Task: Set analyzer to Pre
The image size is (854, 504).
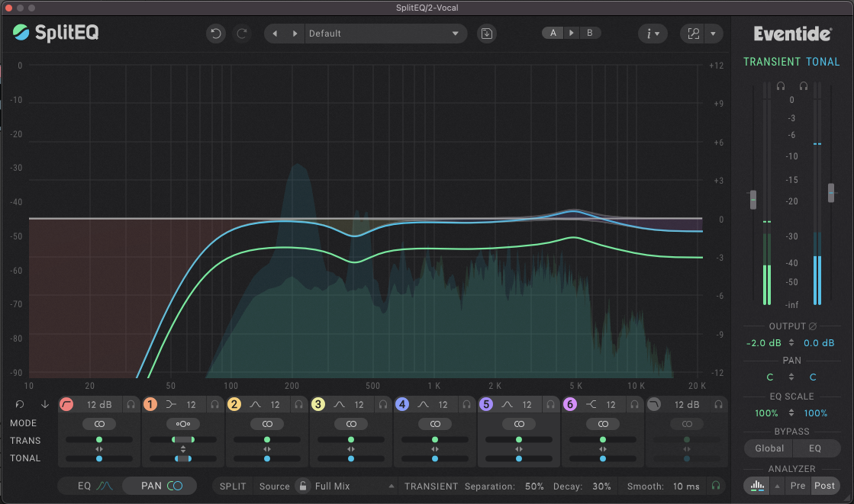Action: tap(798, 486)
